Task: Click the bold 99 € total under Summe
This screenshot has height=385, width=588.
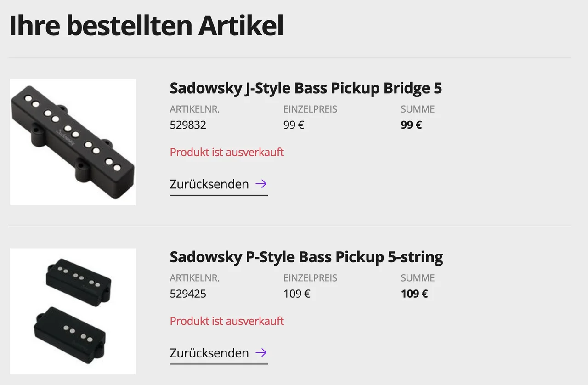Action: coord(411,125)
